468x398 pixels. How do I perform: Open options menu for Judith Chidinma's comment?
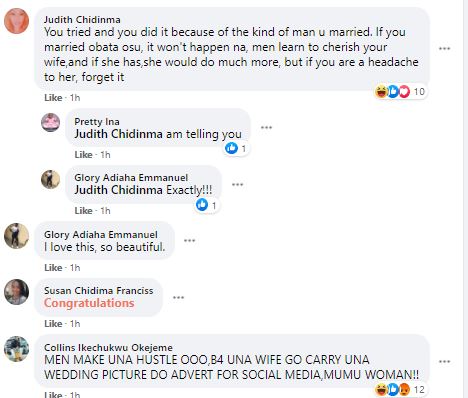click(x=444, y=49)
